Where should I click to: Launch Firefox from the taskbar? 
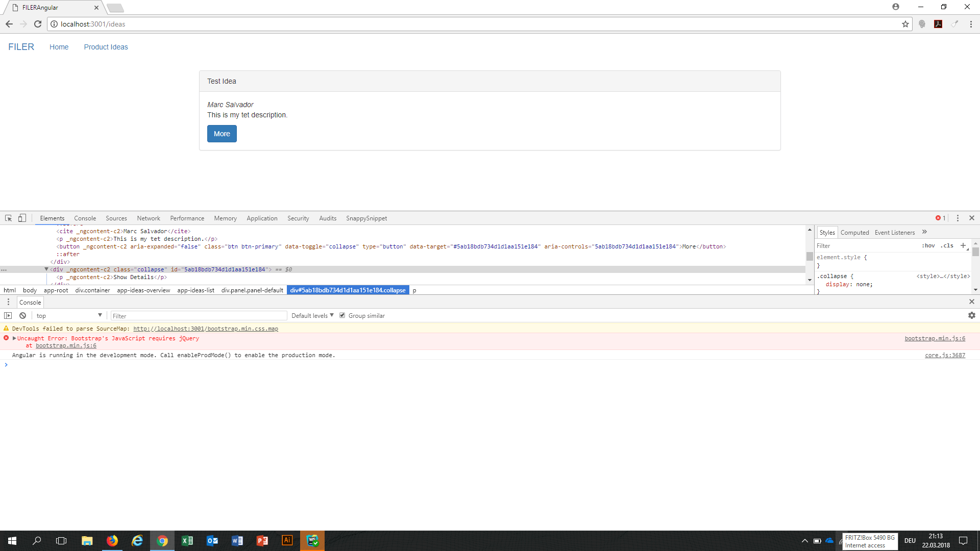[112, 540]
